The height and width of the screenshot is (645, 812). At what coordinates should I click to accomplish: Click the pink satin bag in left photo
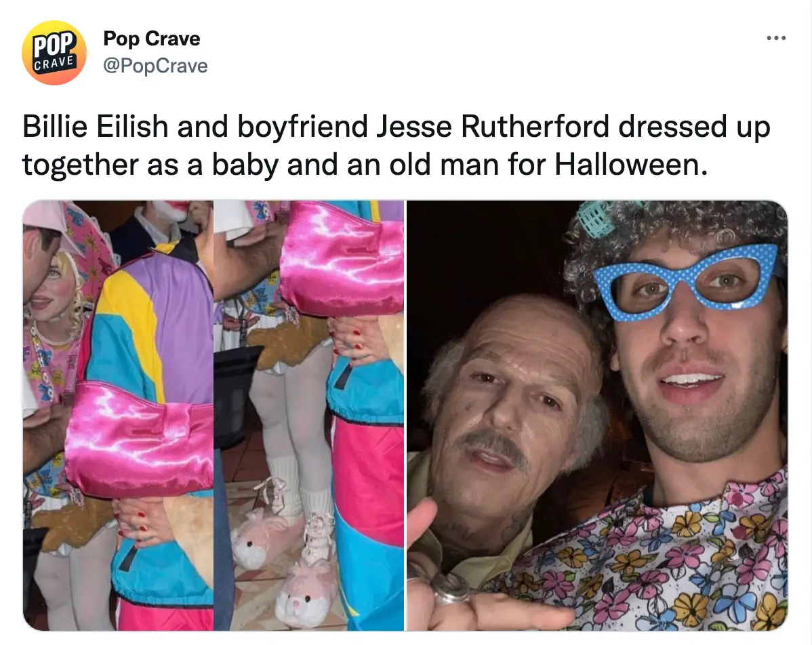click(x=139, y=440)
